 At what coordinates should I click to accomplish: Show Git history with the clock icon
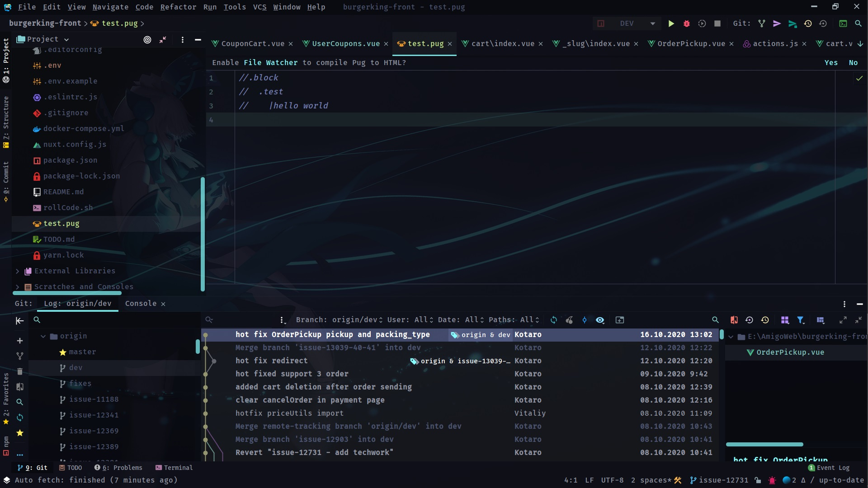[x=808, y=23]
